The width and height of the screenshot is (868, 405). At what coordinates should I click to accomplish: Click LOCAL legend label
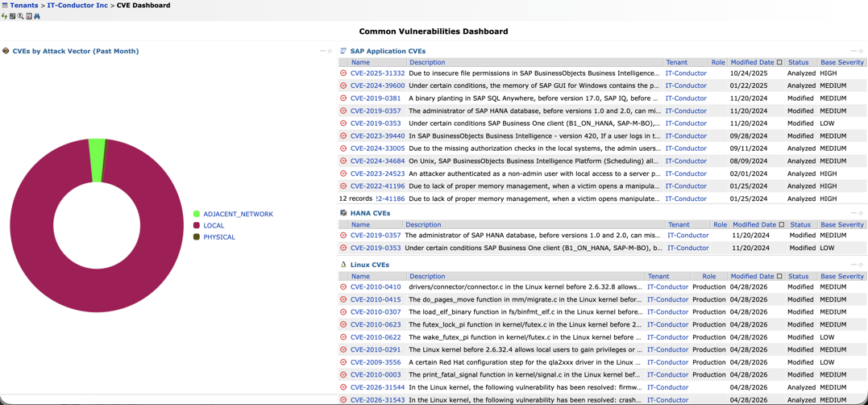(214, 225)
